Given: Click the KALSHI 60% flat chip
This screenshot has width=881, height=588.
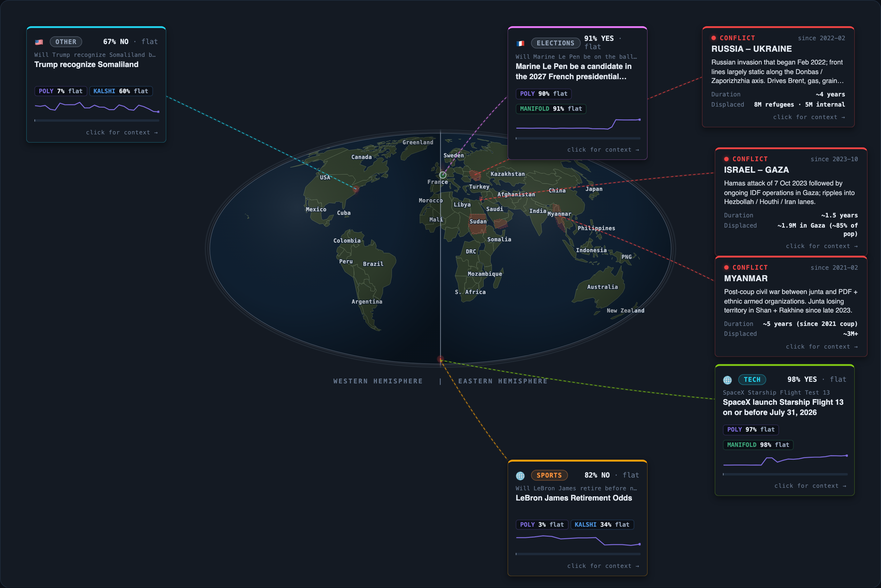Looking at the screenshot, I should click(121, 91).
